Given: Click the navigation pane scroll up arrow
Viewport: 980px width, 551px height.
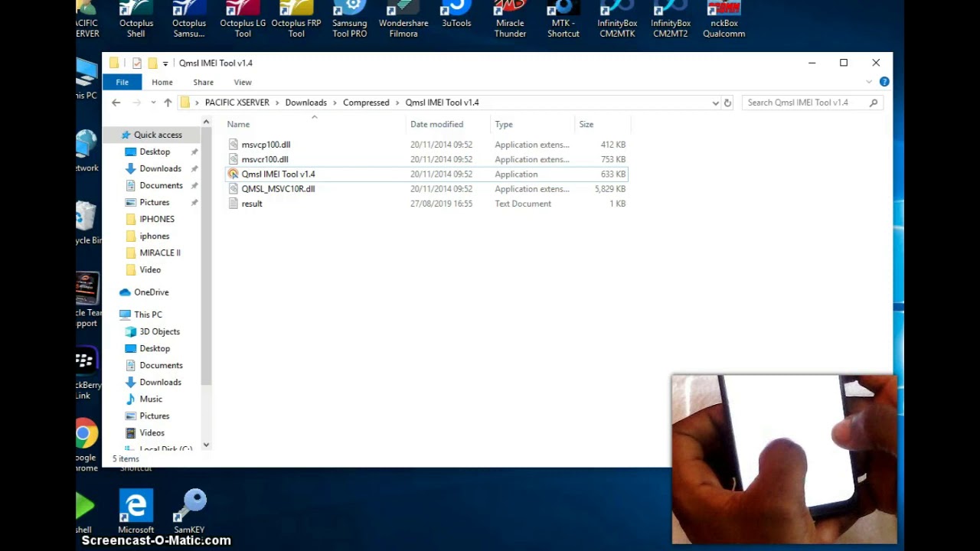Looking at the screenshot, I should click(x=206, y=122).
